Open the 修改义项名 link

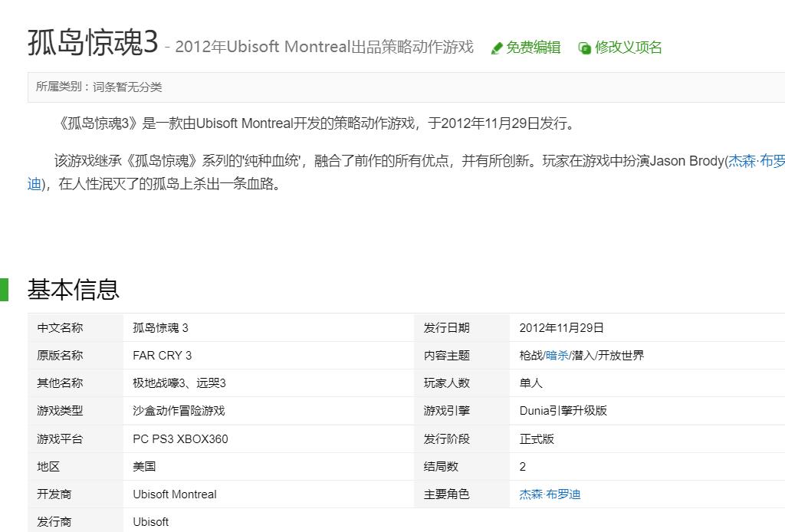click(629, 48)
